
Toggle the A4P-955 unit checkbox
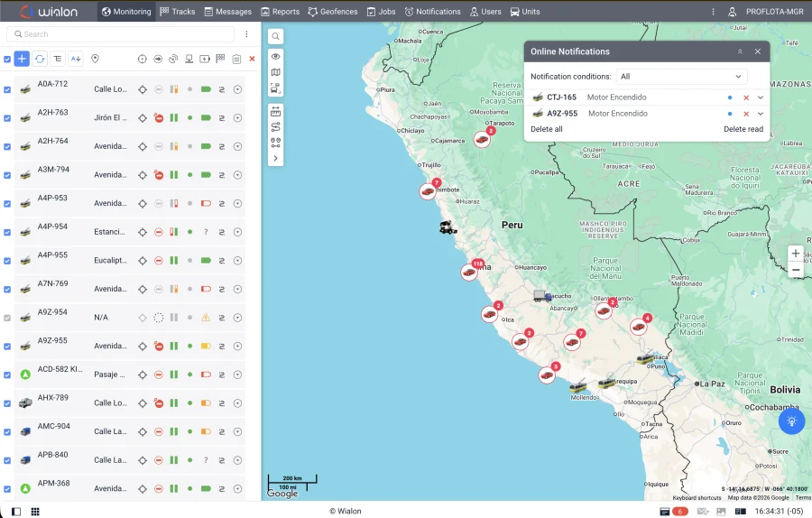[x=7, y=261]
